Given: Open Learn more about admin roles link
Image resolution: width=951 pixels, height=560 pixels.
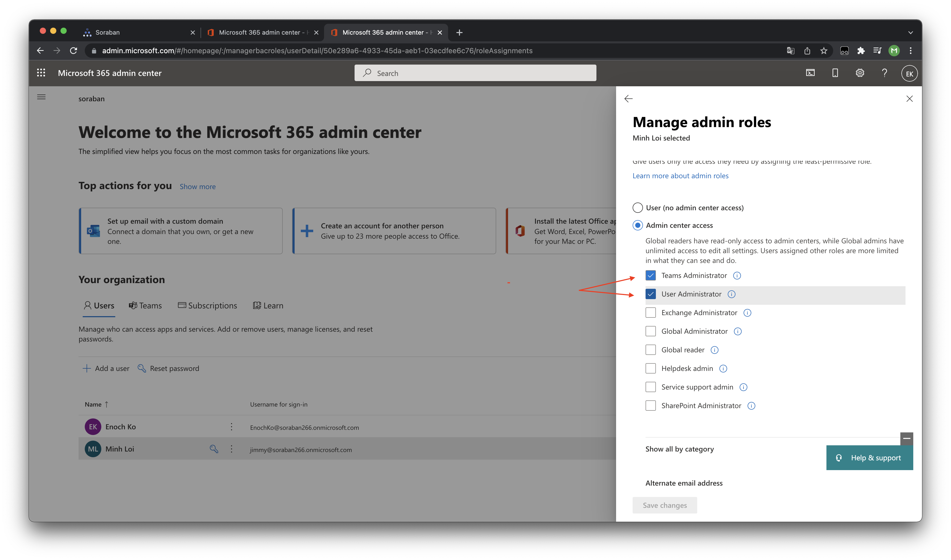Looking at the screenshot, I should coord(680,176).
